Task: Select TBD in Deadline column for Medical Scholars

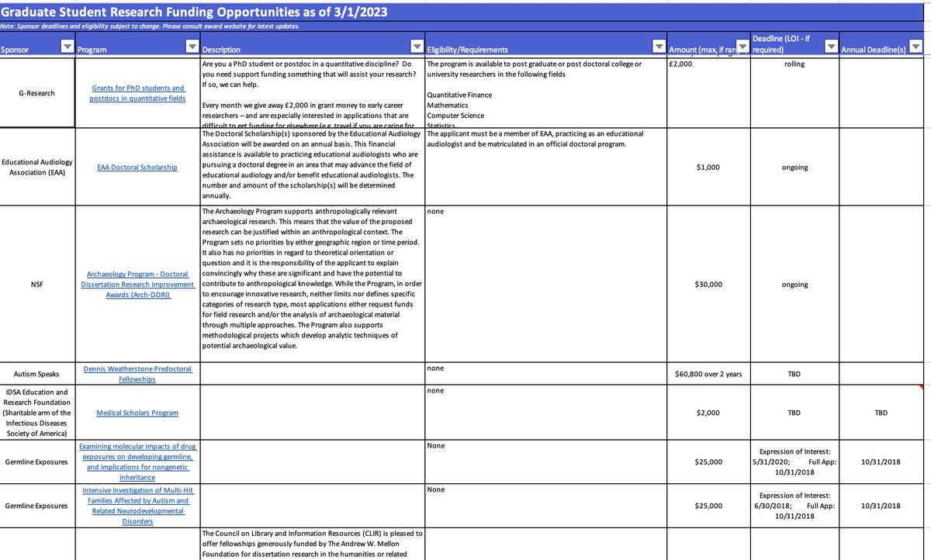Action: [x=794, y=413]
